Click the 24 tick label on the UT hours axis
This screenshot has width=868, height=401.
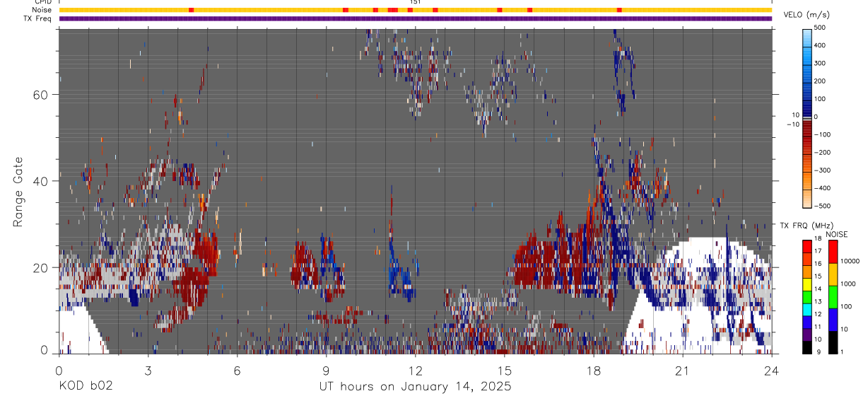tap(771, 370)
